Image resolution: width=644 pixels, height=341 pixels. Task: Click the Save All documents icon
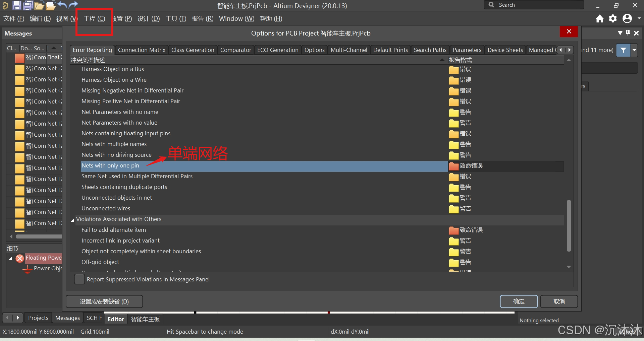click(28, 5)
